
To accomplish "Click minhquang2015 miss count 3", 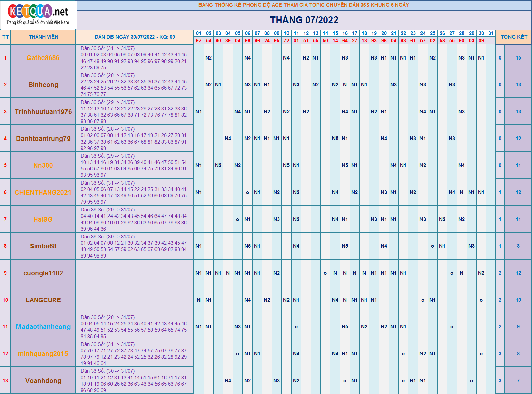I will (500, 354).
